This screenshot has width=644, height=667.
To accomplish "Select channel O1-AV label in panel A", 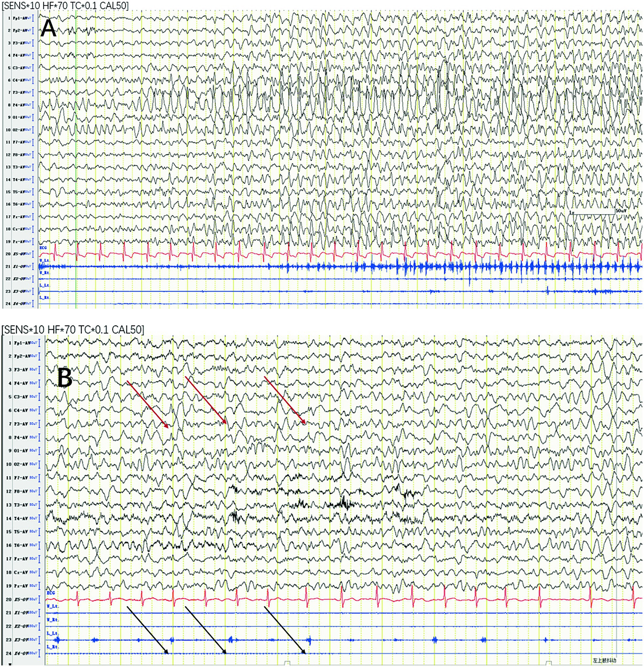I will coord(19,117).
